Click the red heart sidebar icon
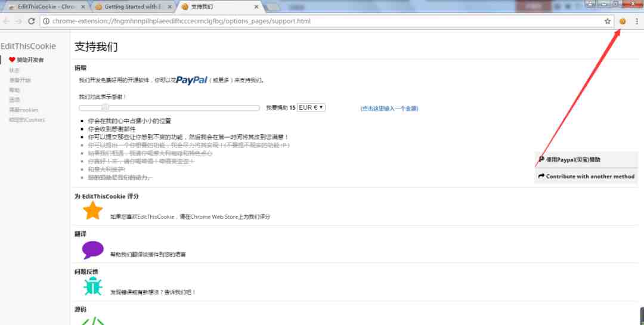This screenshot has width=644, height=325. point(12,60)
